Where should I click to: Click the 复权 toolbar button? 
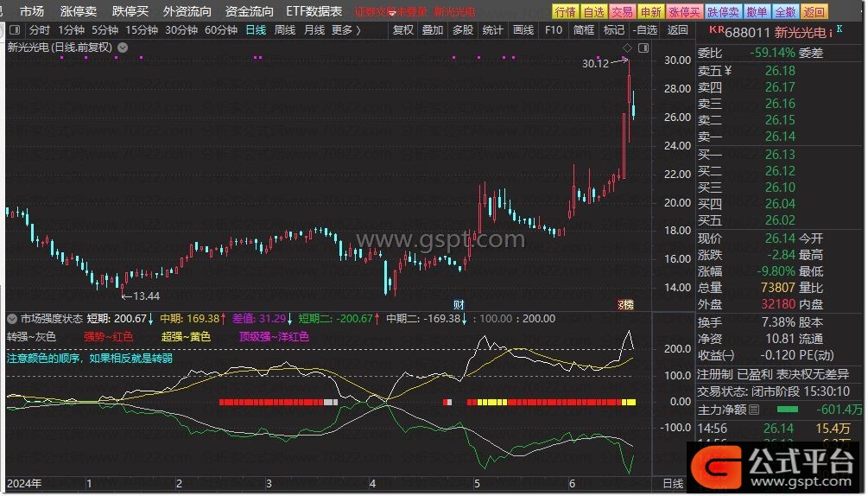click(x=403, y=30)
